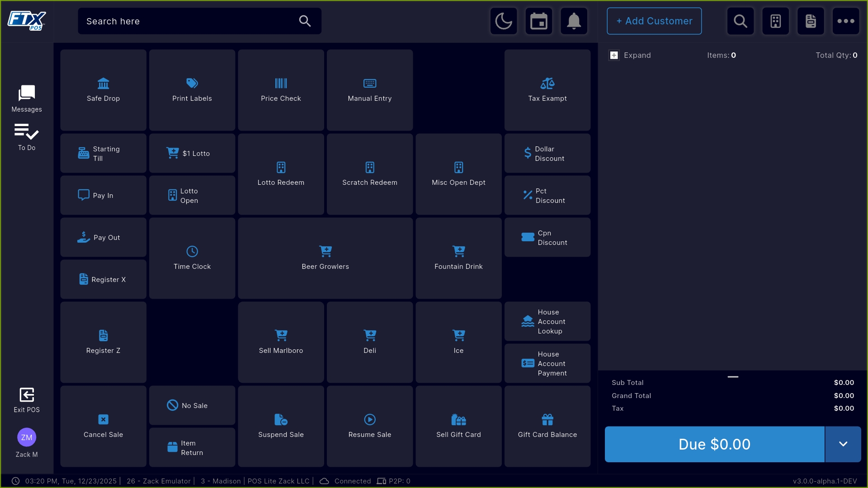The image size is (868, 488).
Task: Toggle dark mode moon icon
Action: click(504, 21)
